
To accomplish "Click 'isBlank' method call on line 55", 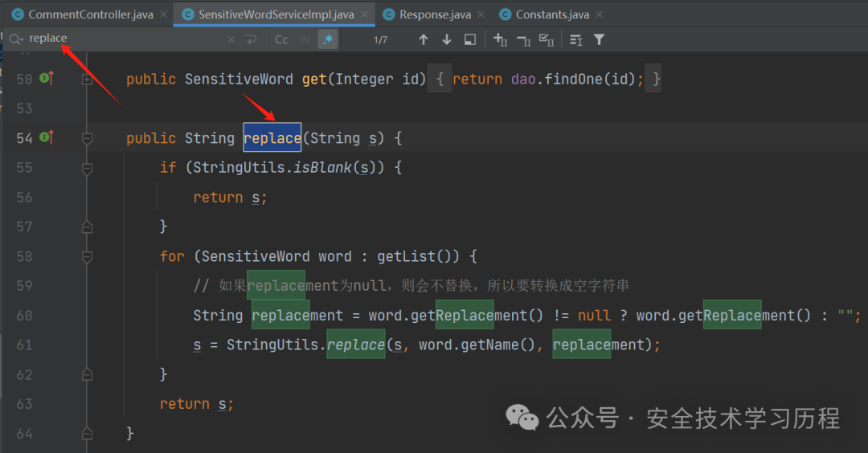I will [x=322, y=168].
